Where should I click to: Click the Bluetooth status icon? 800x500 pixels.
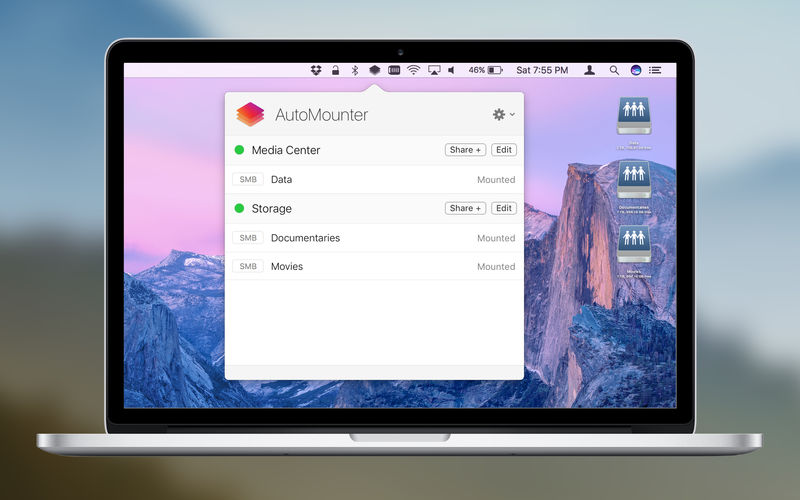(354, 71)
